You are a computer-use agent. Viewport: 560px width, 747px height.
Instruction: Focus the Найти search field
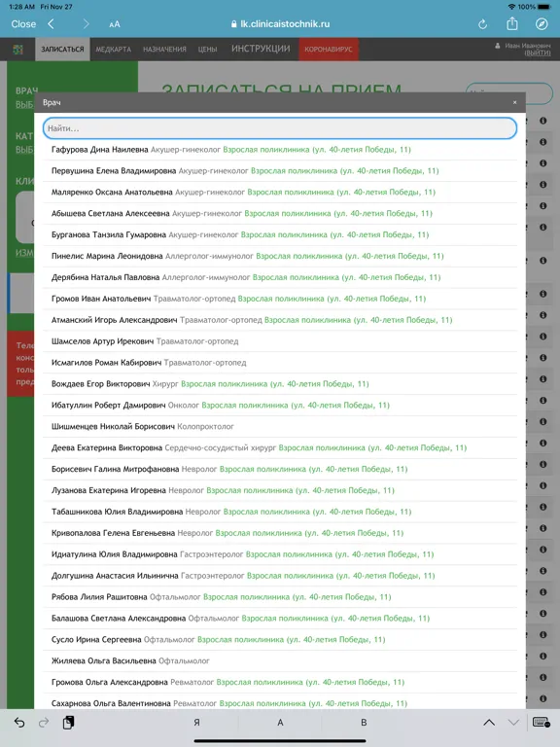coord(280,128)
